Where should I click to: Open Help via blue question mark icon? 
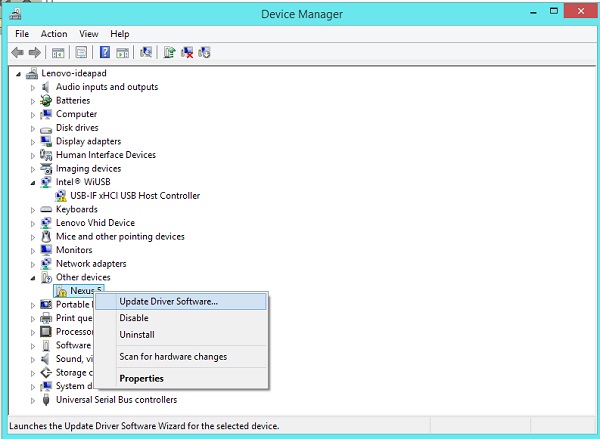[x=104, y=52]
